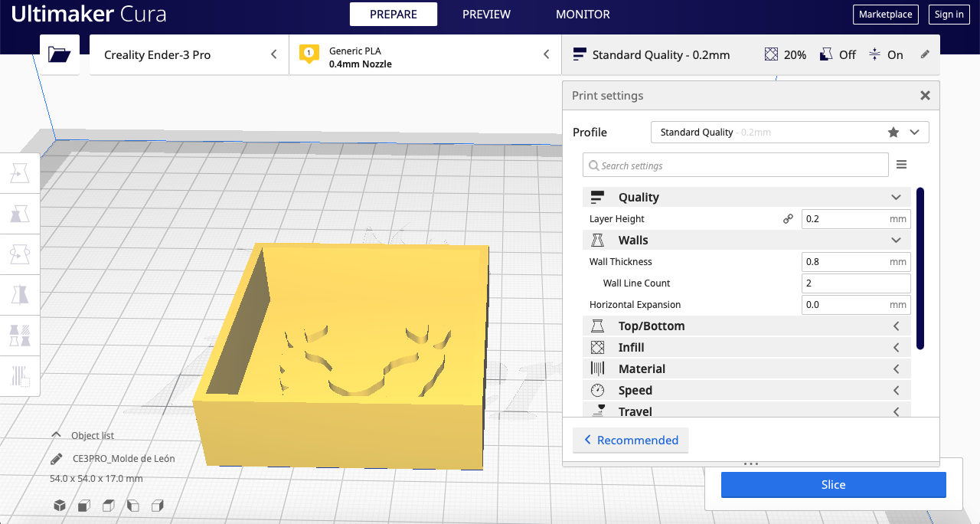Image resolution: width=980 pixels, height=524 pixels.
Task: Open the Marketplace
Action: coord(885,14)
